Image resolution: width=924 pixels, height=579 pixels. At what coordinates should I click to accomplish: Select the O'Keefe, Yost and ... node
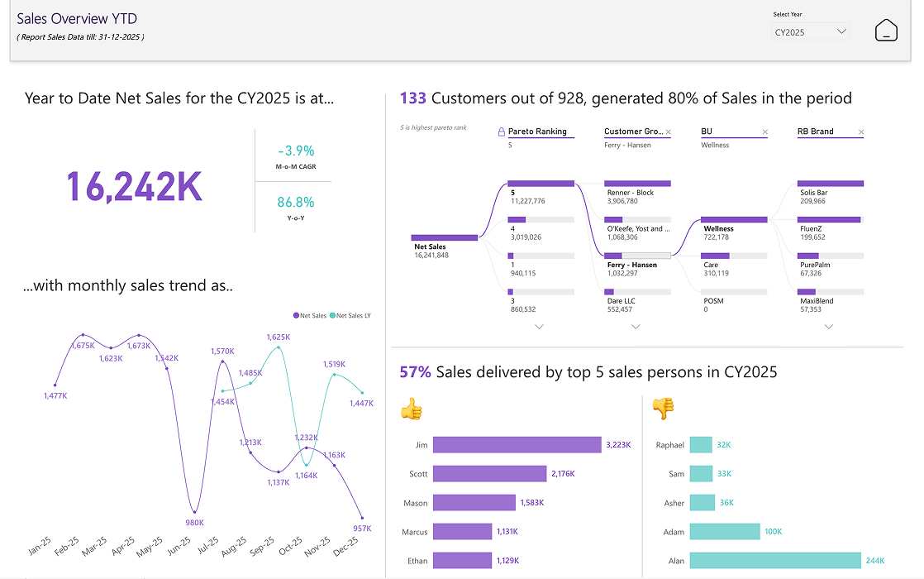coord(637,219)
